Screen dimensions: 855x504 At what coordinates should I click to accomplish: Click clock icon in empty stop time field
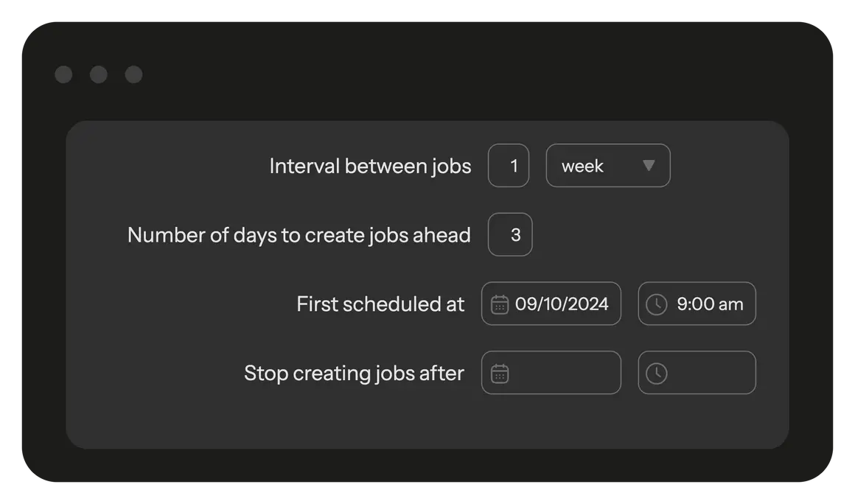[x=656, y=374]
